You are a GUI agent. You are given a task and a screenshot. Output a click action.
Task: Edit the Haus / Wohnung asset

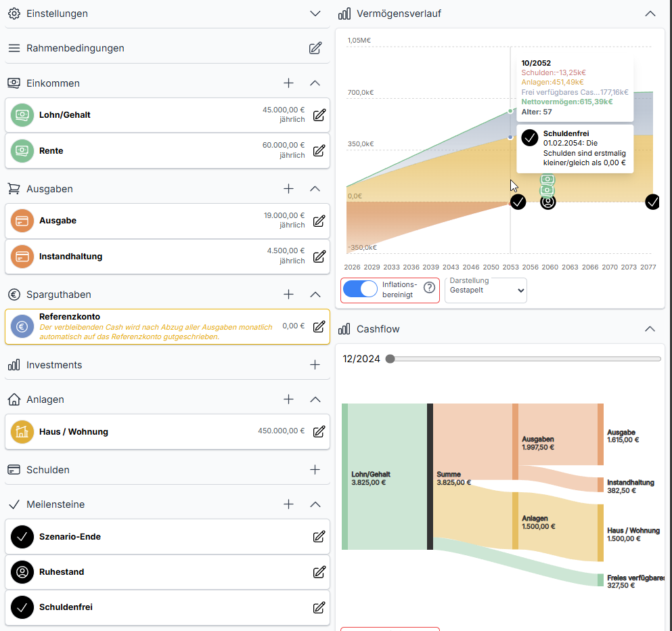[319, 431]
